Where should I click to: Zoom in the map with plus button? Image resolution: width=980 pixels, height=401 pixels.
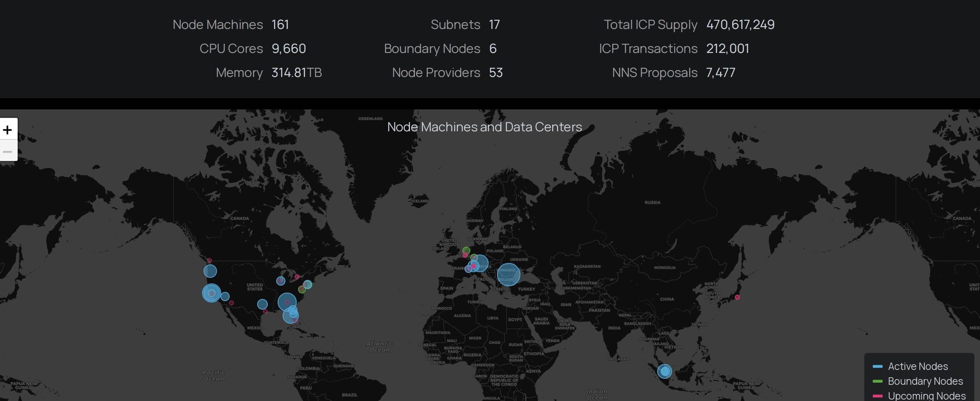(8, 130)
